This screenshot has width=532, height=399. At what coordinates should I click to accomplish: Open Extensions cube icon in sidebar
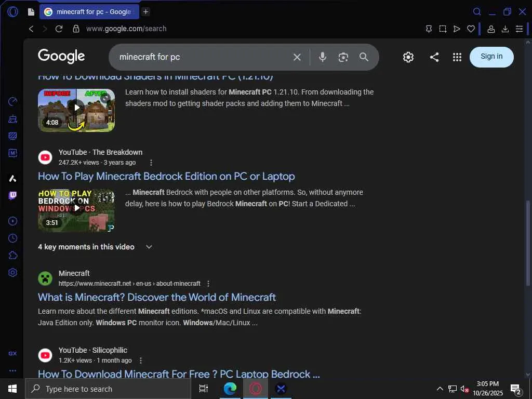[12, 255]
